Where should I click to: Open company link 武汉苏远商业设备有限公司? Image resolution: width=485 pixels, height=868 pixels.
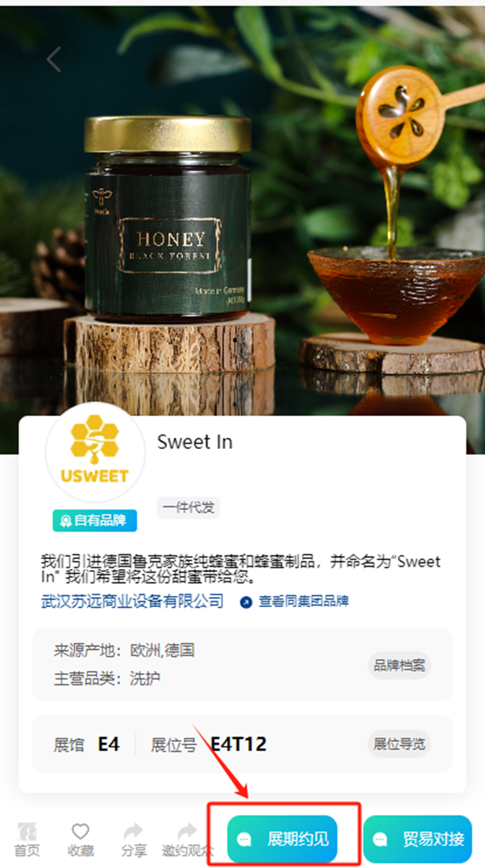(x=133, y=601)
